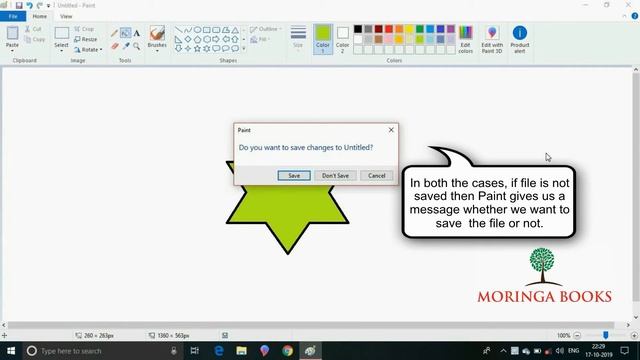Expand the Shapes gallery more arrow
The image size is (640, 360).
click(x=244, y=49)
